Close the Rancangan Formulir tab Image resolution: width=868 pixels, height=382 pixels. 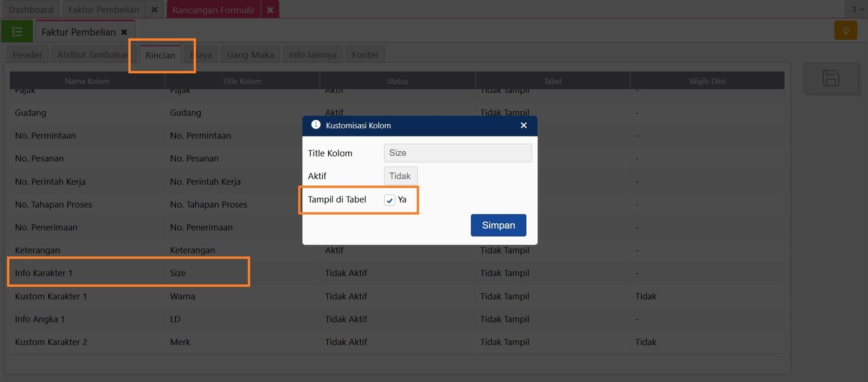click(270, 10)
